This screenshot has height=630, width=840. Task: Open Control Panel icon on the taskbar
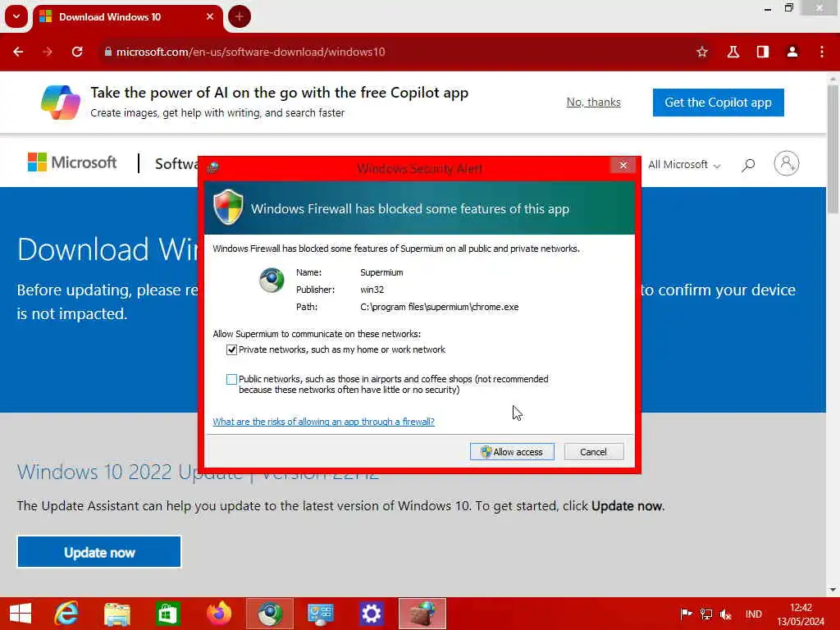321,614
